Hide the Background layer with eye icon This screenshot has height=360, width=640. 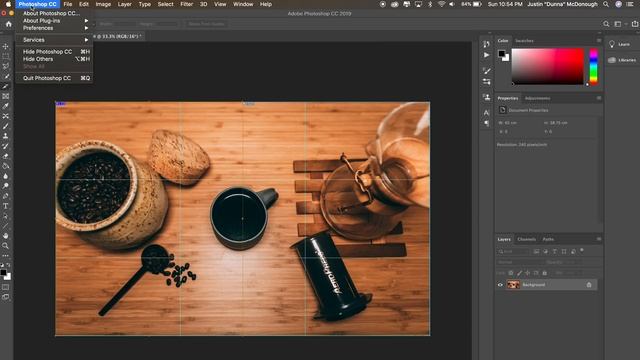pos(500,285)
